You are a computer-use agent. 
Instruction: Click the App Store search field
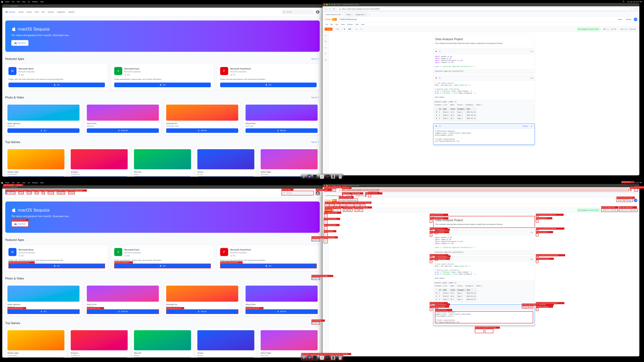[x=298, y=12]
